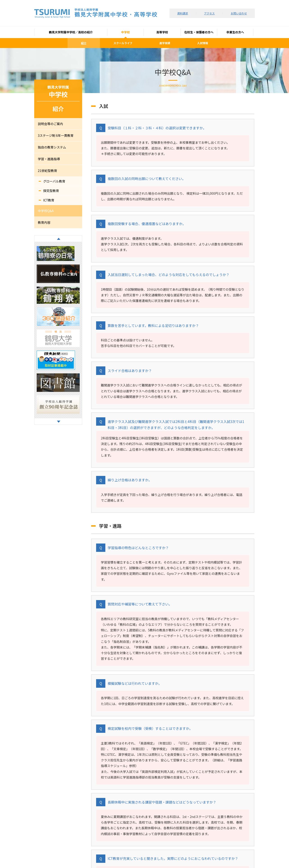Click Q icon for 優遇措置 question
The width and height of the screenshot is (289, 868).
[100, 224]
